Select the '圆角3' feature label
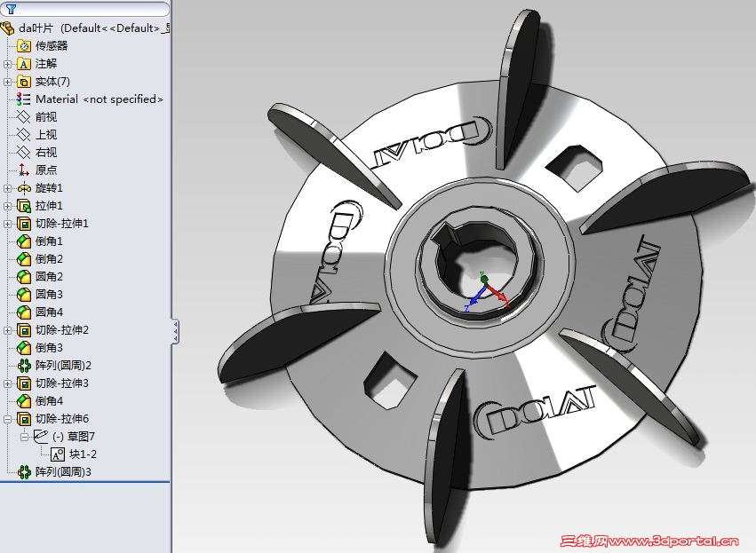Viewport: 756px width, 553px height. (x=49, y=295)
